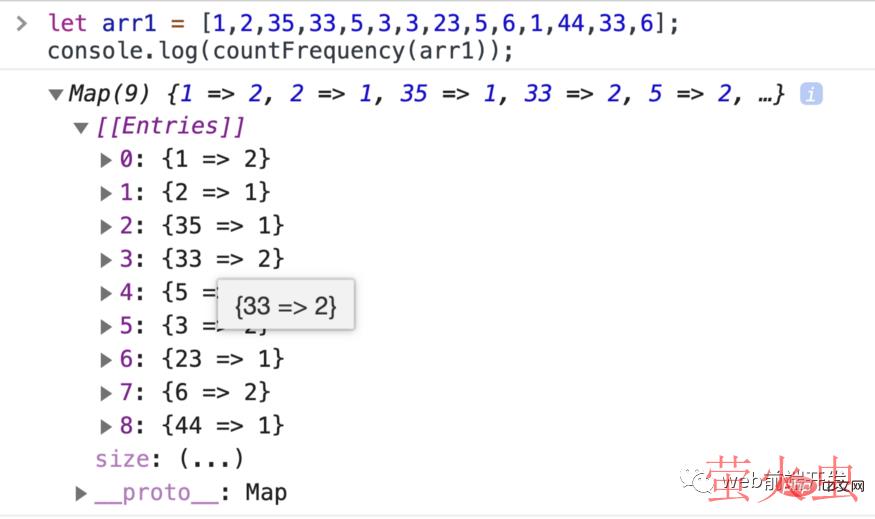Screen dimensions: 875x519
Task: Click the console prompt chevron
Action: [x=22, y=23]
